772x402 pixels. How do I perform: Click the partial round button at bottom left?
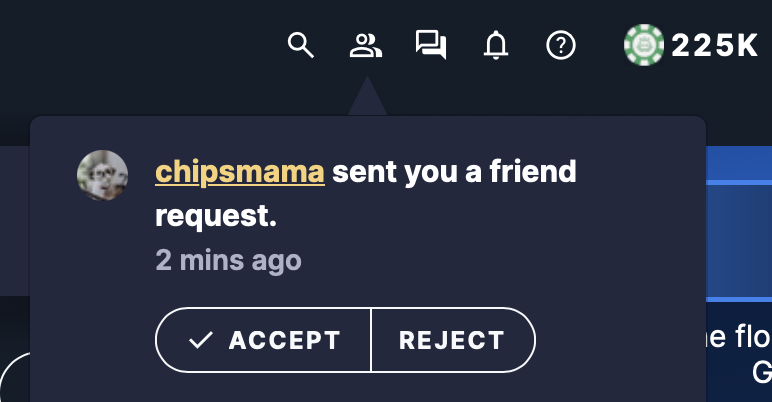pos(15,377)
